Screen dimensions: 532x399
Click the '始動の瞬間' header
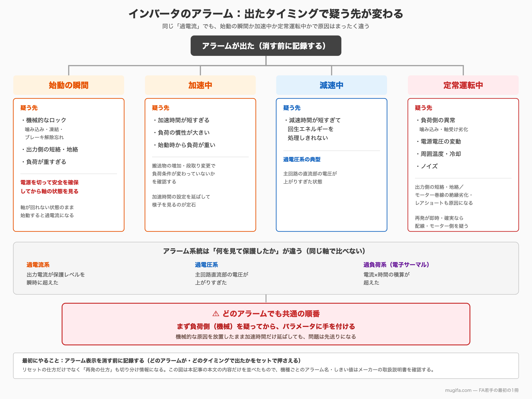68,85
